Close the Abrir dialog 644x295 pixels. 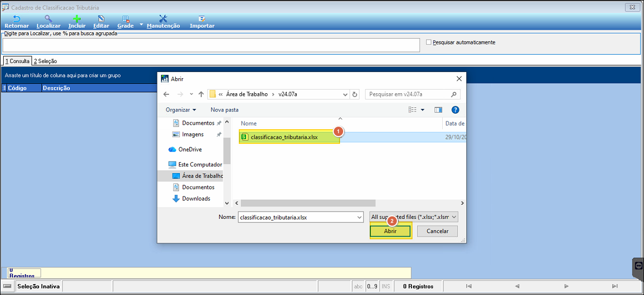point(459,79)
